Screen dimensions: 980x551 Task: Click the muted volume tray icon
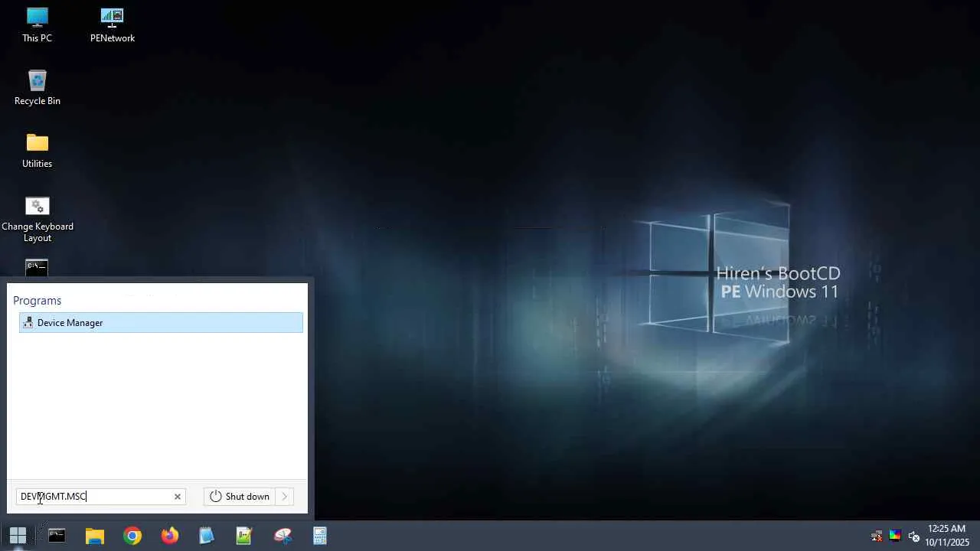tap(913, 536)
